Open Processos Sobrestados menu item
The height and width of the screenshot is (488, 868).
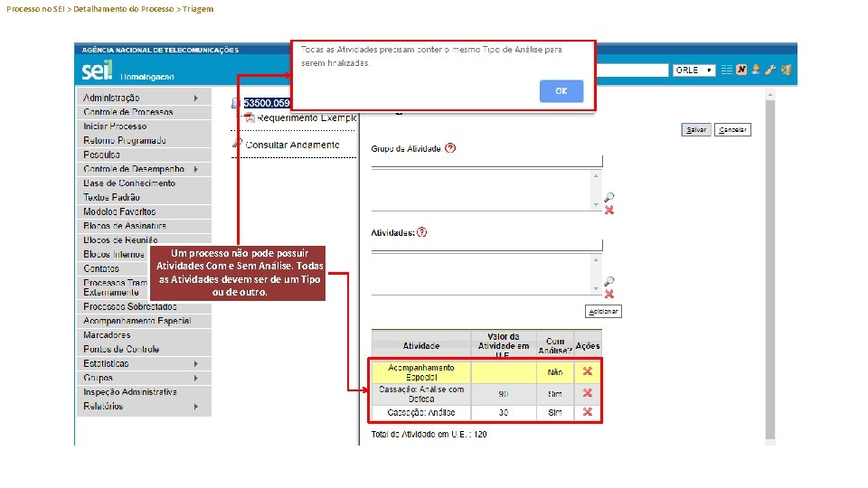tap(144, 306)
